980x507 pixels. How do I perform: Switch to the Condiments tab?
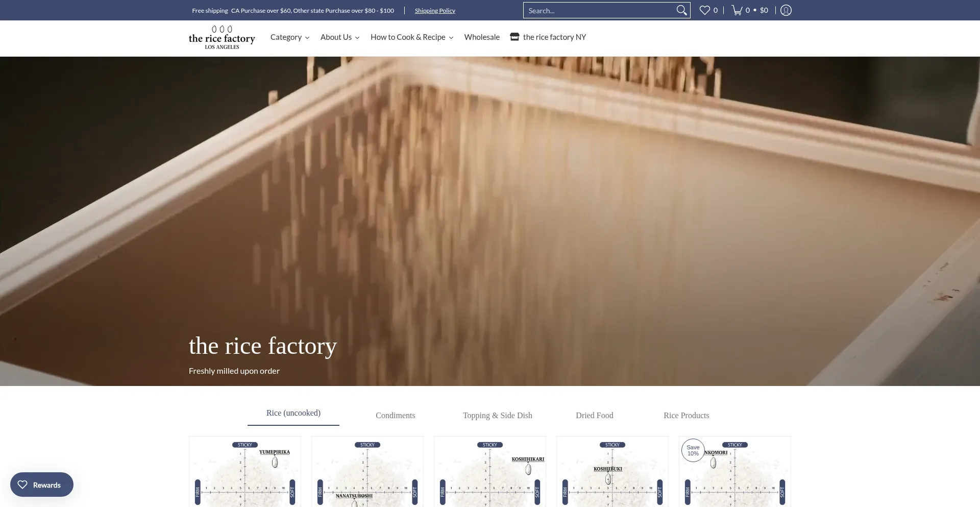click(395, 416)
